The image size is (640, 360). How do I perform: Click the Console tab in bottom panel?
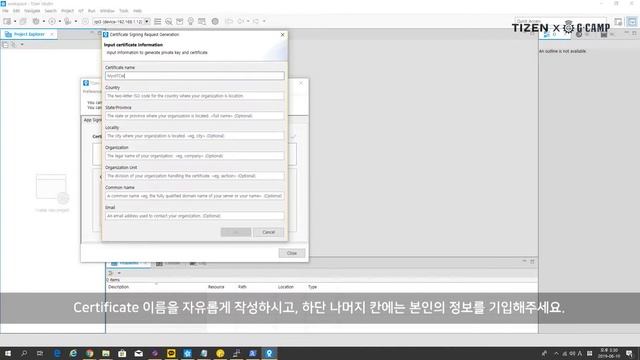(168, 263)
